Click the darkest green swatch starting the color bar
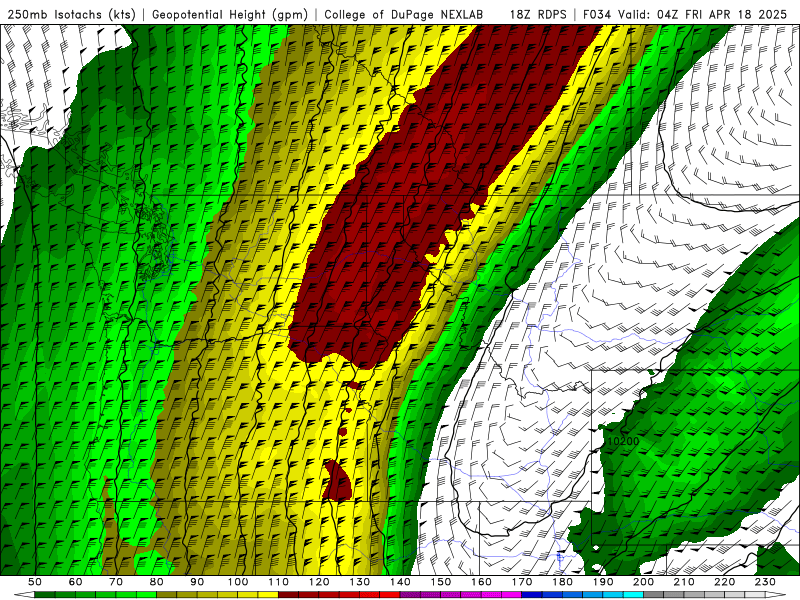 click(44, 595)
